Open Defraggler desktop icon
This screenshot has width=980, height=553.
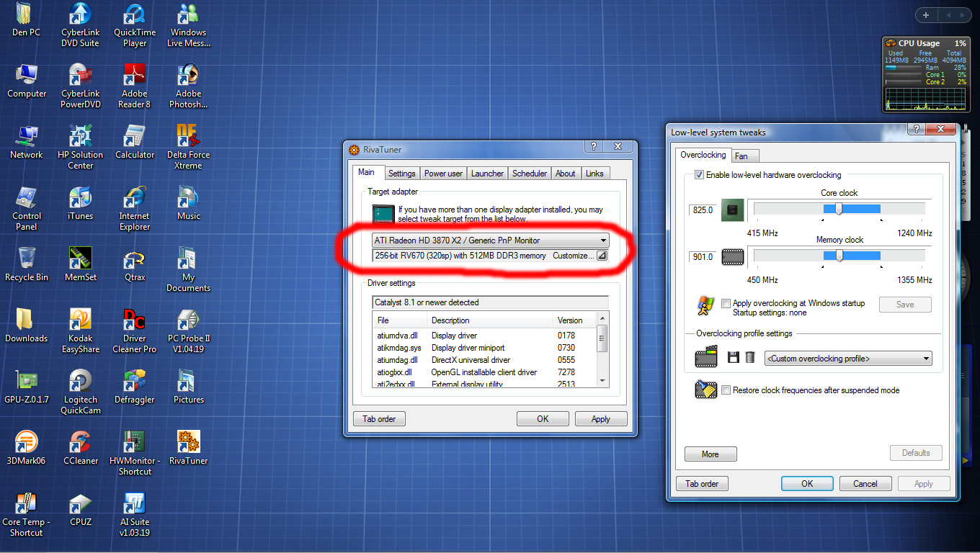click(135, 387)
